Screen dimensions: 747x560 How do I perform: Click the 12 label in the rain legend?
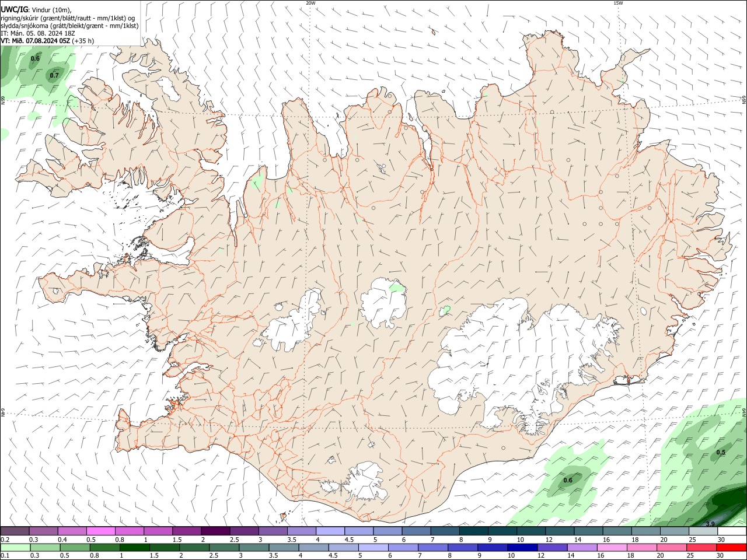[540, 555]
